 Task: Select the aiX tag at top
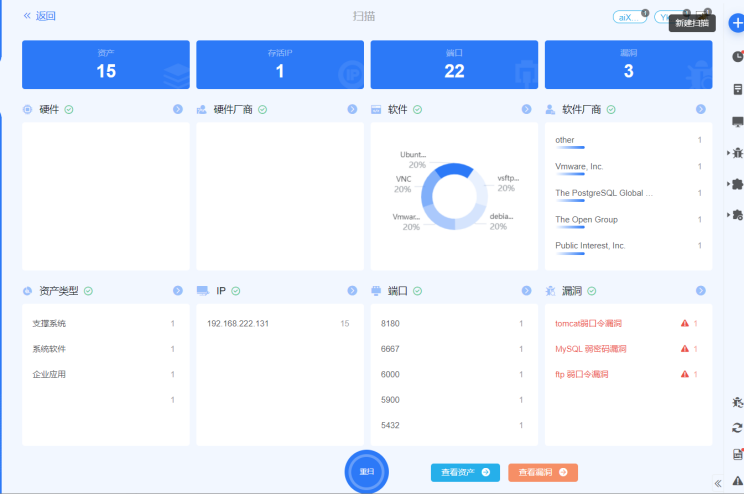[x=628, y=17]
